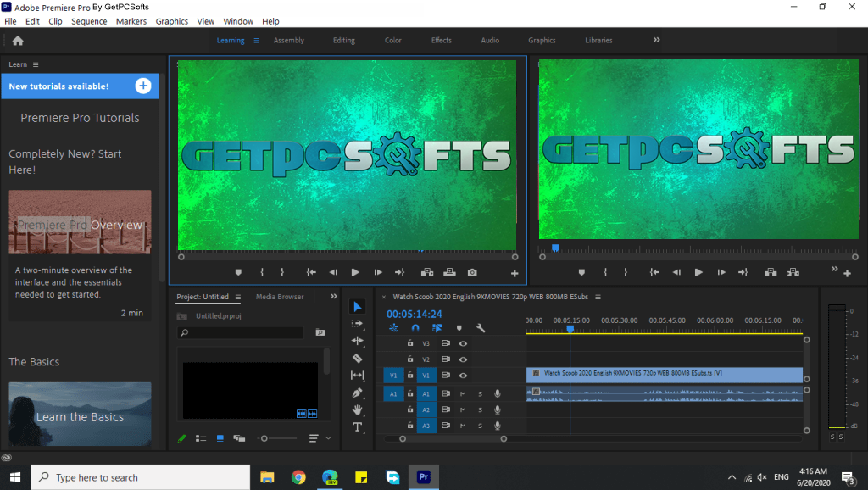Viewport: 868px width, 490px height.
Task: Enable voice-over record on track A3
Action: [x=497, y=426]
